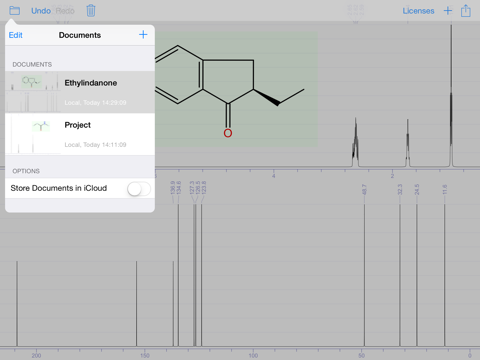Tap the share export icon
This screenshot has width=480, height=360.
coord(466,11)
